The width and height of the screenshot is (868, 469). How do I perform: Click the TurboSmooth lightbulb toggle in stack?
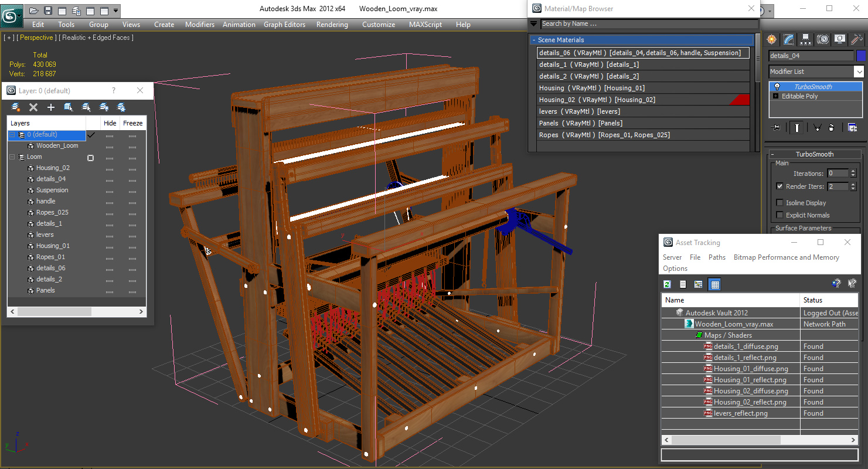point(777,86)
